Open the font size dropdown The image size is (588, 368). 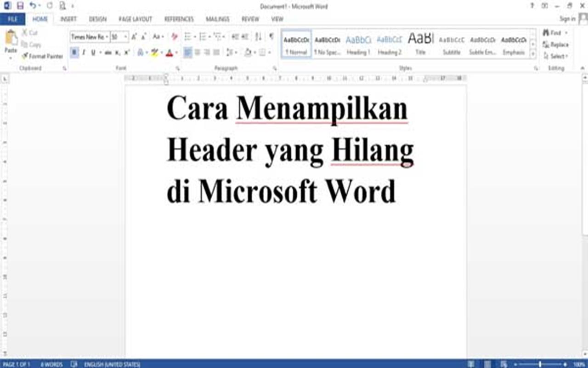coord(126,37)
